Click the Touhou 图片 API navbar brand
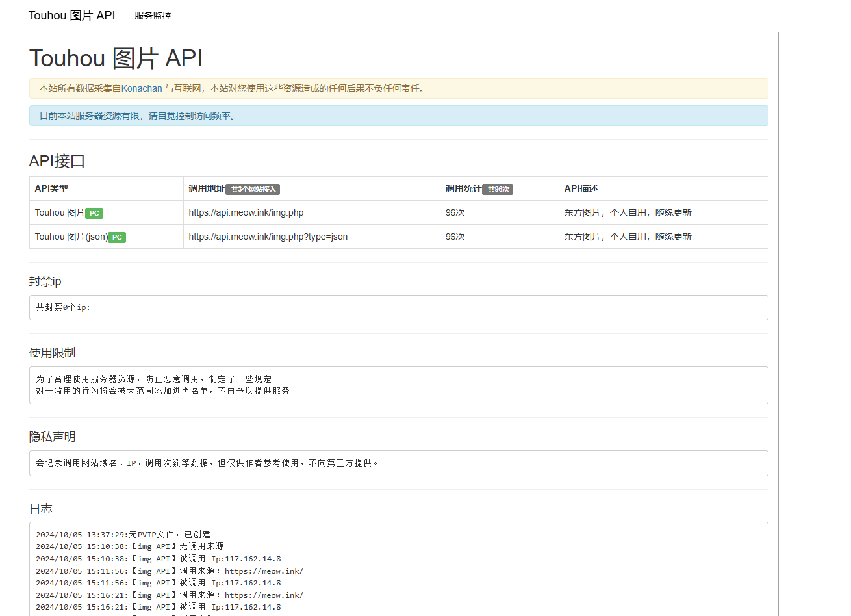This screenshot has height=616, width=851. tap(71, 16)
